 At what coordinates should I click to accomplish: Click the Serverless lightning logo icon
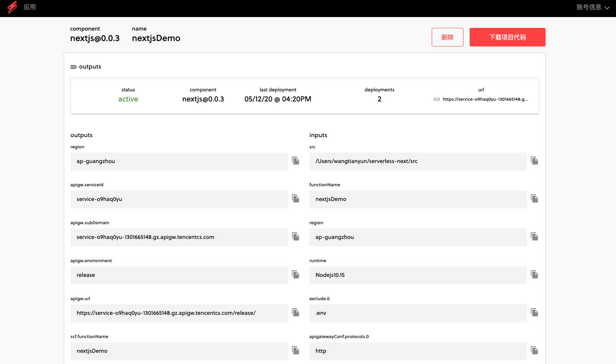(x=12, y=7)
